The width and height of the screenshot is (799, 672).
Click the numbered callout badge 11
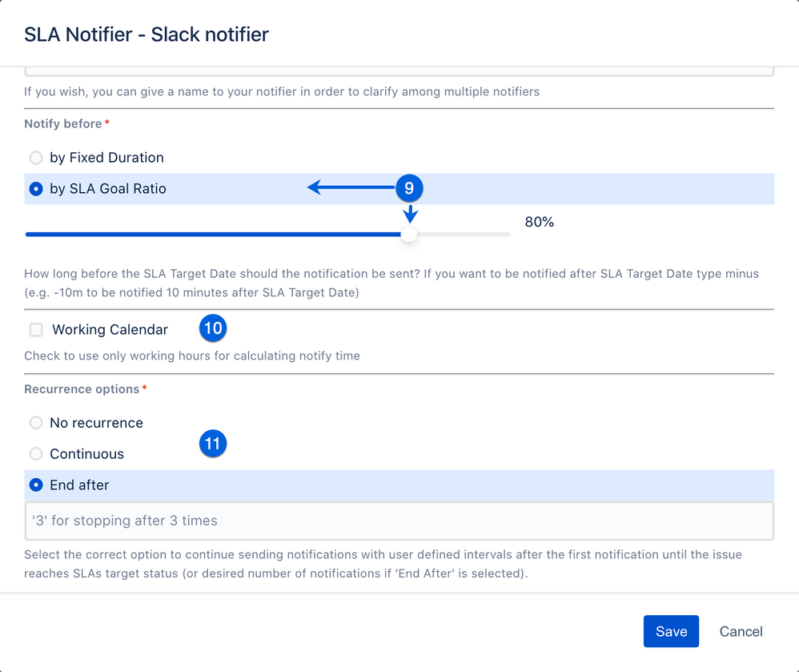[x=213, y=443]
